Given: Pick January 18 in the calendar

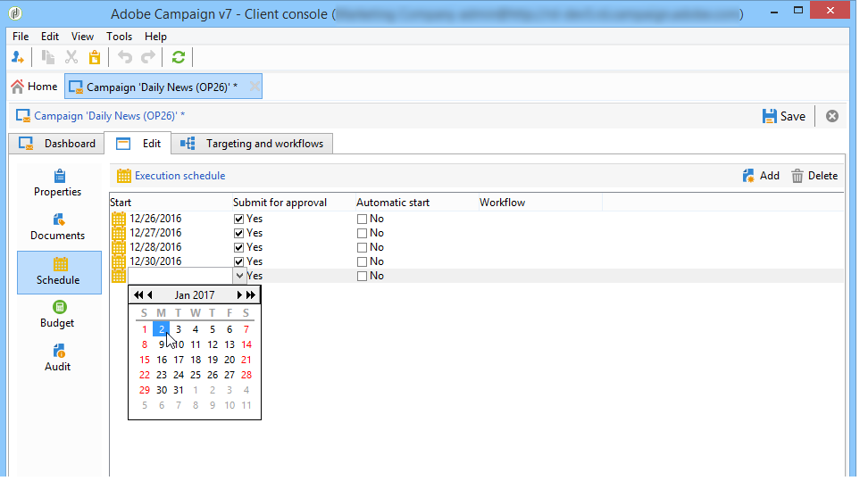Looking at the screenshot, I should pyautogui.click(x=196, y=360).
